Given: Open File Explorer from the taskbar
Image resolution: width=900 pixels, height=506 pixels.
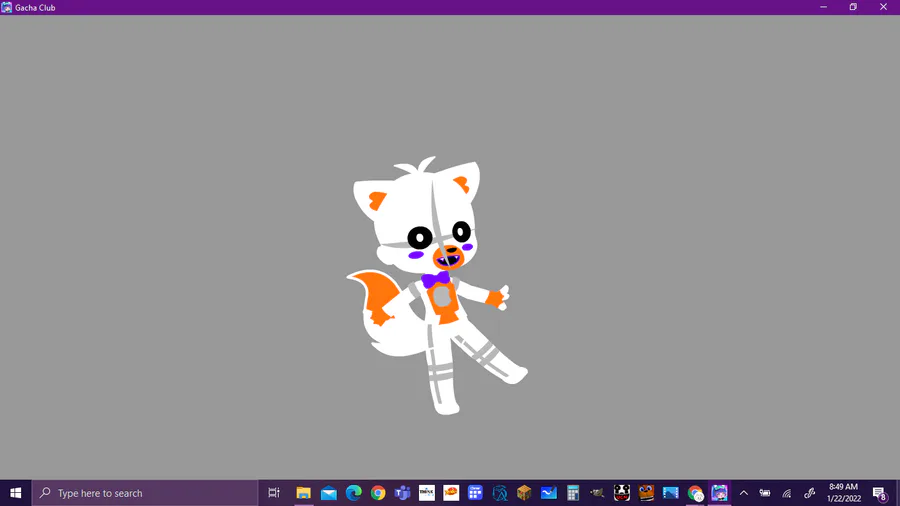Looking at the screenshot, I should [304, 493].
